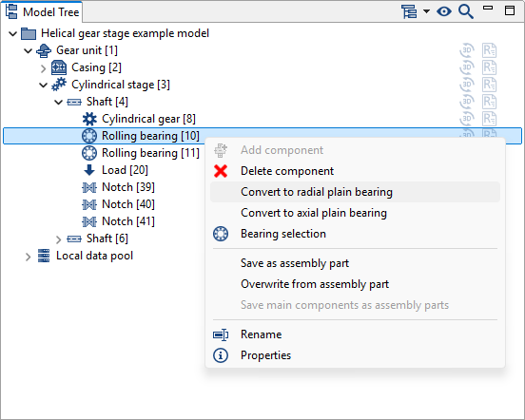The image size is (525, 420).
Task: Click the Cylindrical gear [8] cog icon
Action: coord(89,119)
